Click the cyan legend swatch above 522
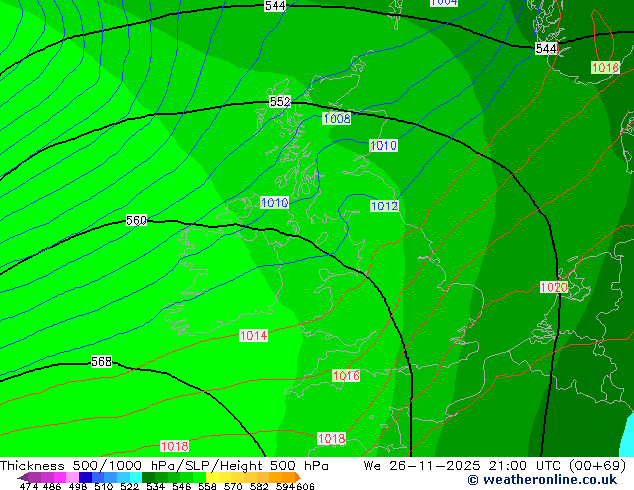Screen dimensions: 634x490 pyautogui.click(x=136, y=477)
